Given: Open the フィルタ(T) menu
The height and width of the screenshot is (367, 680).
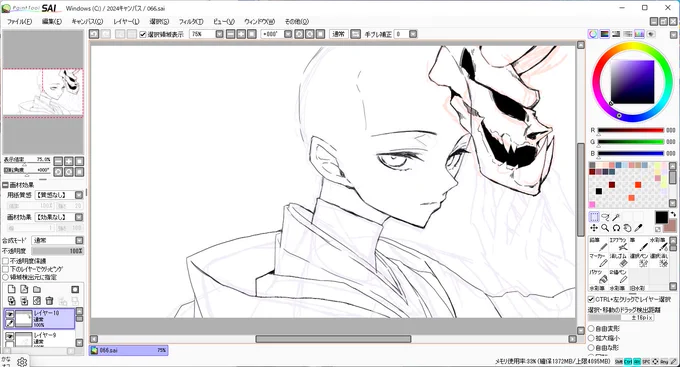Looking at the screenshot, I should pos(191,21).
